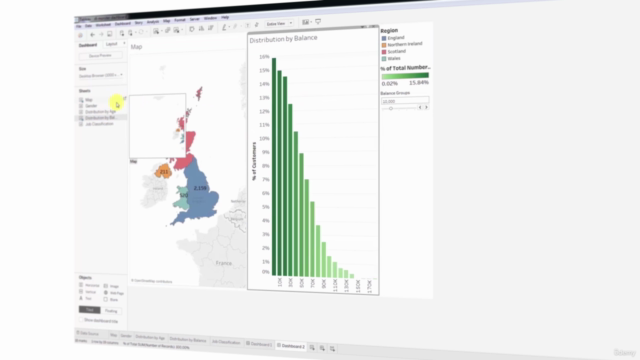Open the Size Desktop Browser dropdown
640x360 pixels.
[x=101, y=76]
